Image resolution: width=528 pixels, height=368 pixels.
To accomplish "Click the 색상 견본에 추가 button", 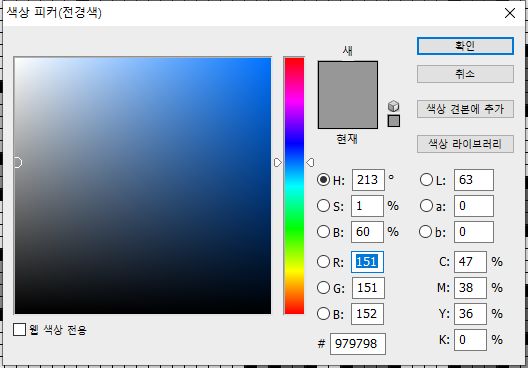I will click(465, 109).
